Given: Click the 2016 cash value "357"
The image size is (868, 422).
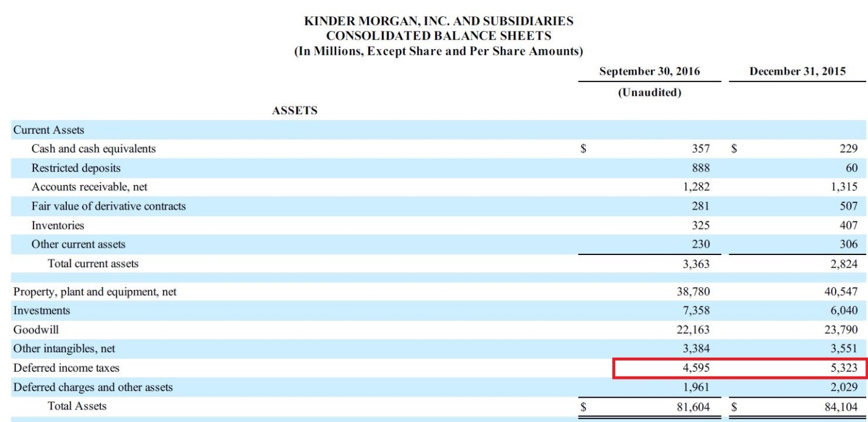Looking at the screenshot, I should tap(700, 149).
